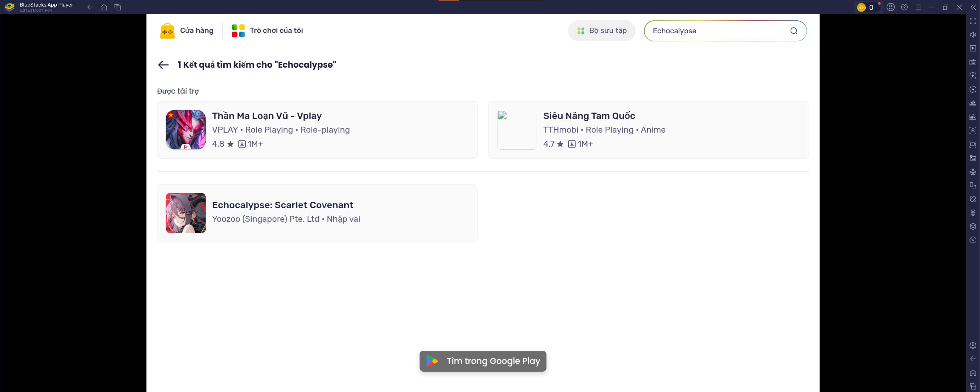
Task: Click the stacked layers icon in sidebar
Action: point(973,227)
